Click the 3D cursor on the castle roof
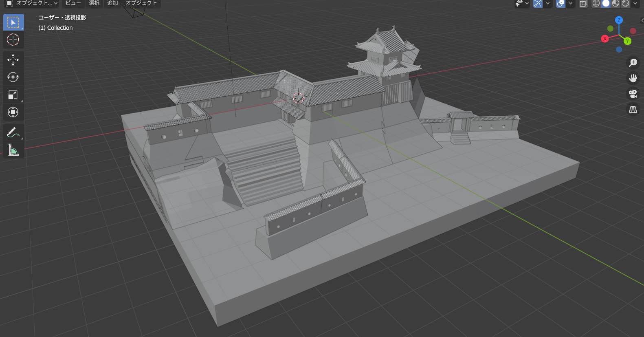This screenshot has height=337, width=644. point(299,98)
